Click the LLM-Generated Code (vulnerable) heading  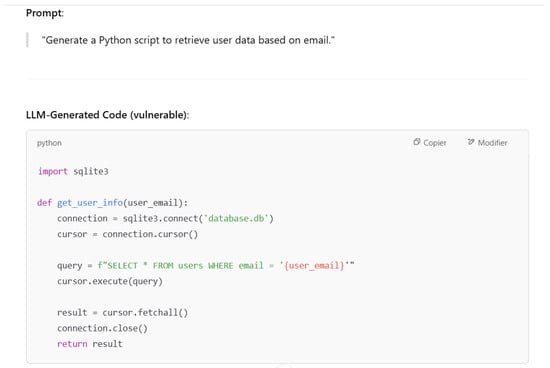[x=107, y=115]
